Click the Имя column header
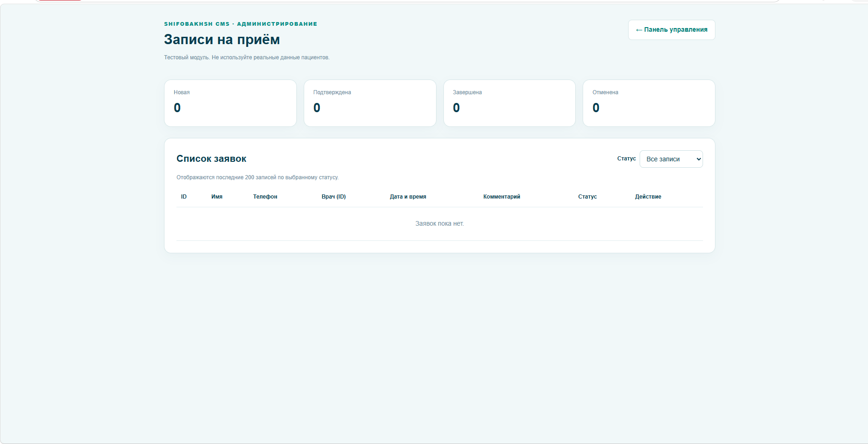The width and height of the screenshot is (868, 444). click(217, 197)
